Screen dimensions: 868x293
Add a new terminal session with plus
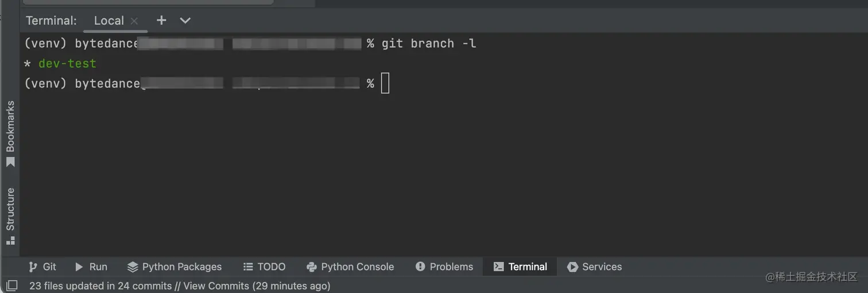tap(161, 20)
